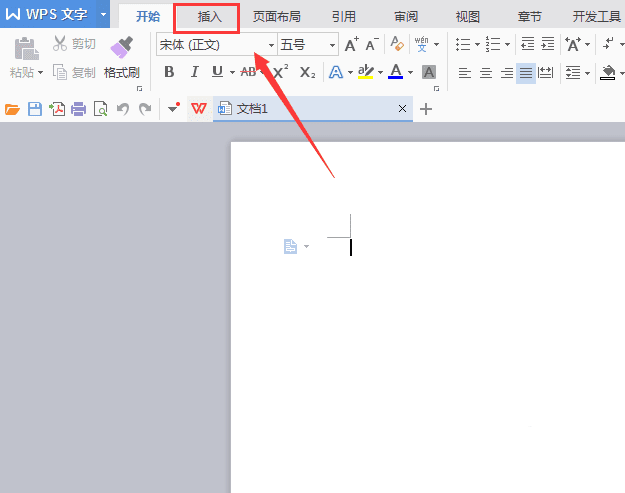Image resolution: width=625 pixels, height=493 pixels.
Task: Click the clear formatting eraser icon
Action: coord(397,44)
